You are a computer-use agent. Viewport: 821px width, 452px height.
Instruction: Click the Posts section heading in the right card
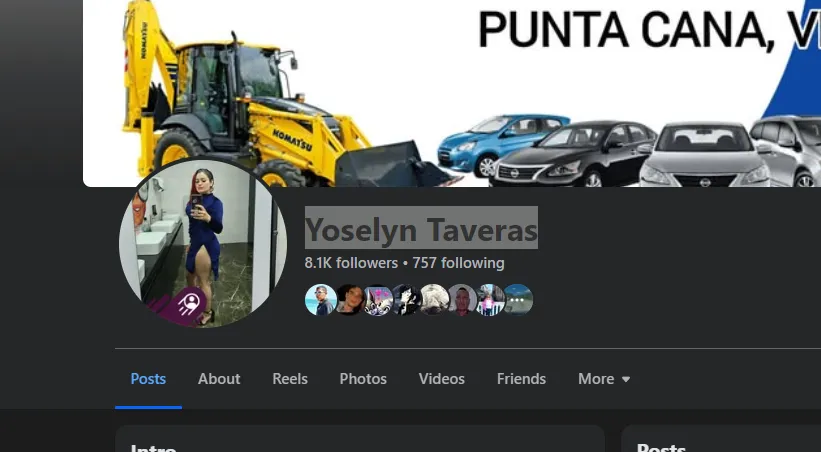(x=661, y=448)
